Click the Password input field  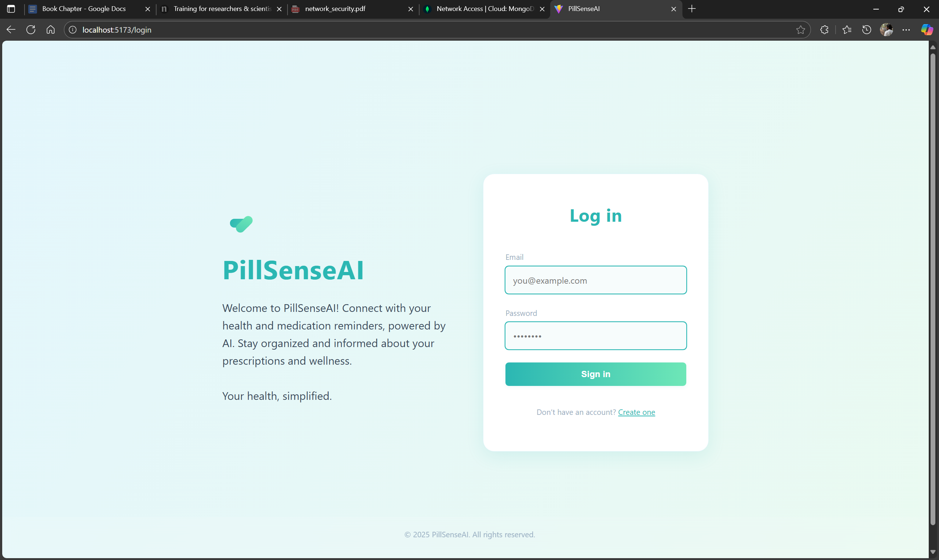(595, 335)
